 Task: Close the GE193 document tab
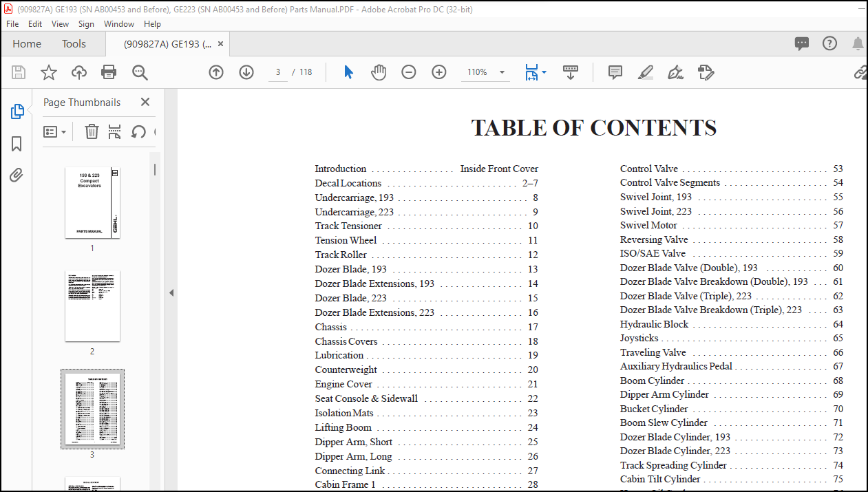click(x=221, y=44)
